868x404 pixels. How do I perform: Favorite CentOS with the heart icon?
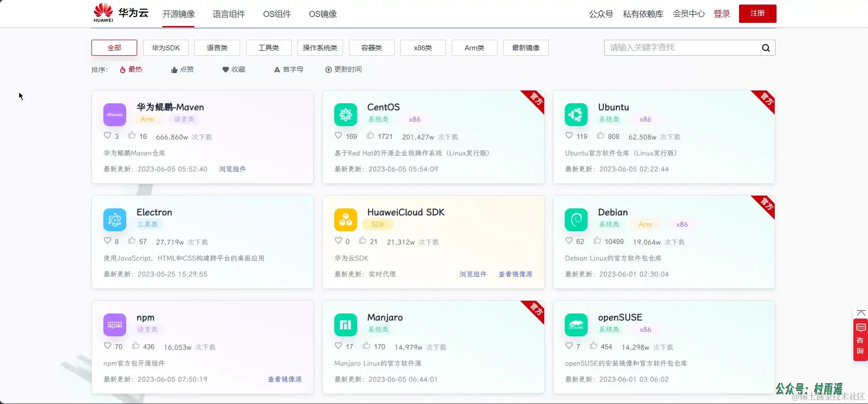tap(338, 136)
